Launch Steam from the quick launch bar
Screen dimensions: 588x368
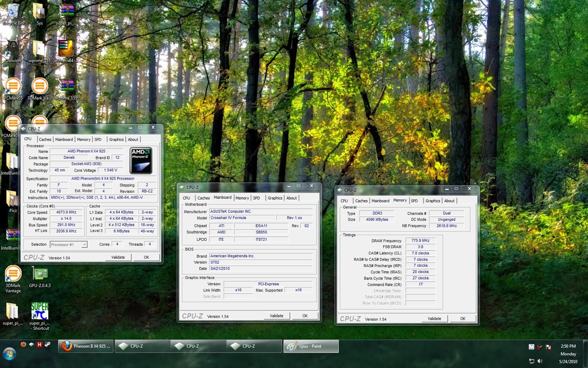47,344
